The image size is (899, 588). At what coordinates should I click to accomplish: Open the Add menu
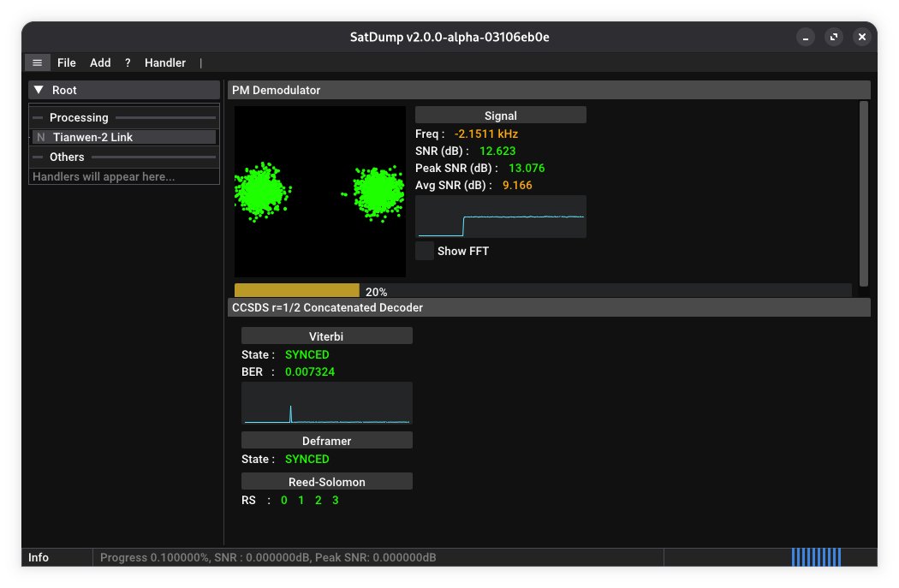tap(100, 62)
